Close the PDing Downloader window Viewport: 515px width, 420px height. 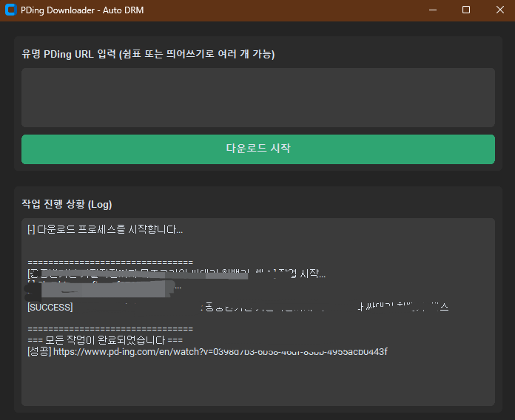click(500, 10)
